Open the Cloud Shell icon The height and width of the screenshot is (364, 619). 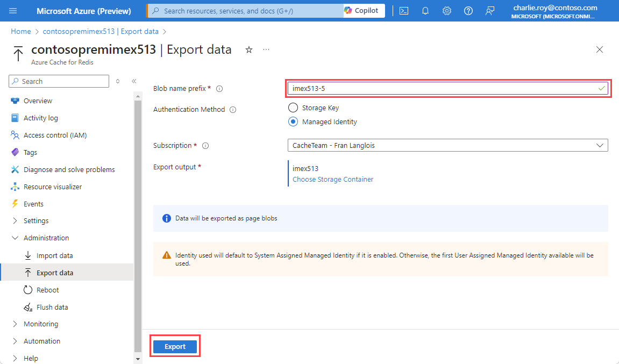click(x=404, y=11)
